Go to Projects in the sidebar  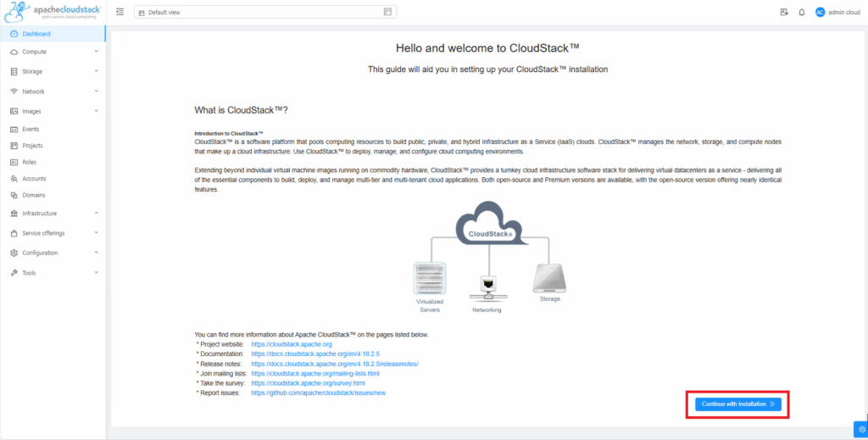(53, 146)
